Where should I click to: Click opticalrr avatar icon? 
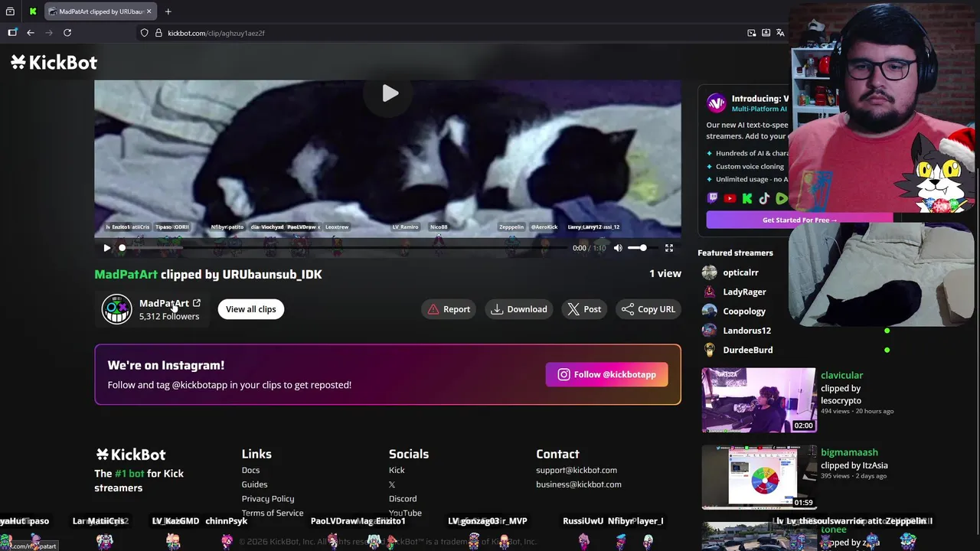click(x=710, y=272)
